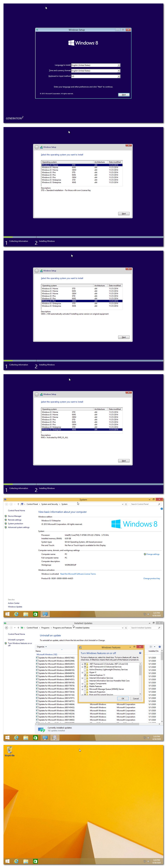Image resolution: width=167 pixels, height=868 pixels.
Task: Enable Legacy Components checkbox
Action: [x=85, y=683]
